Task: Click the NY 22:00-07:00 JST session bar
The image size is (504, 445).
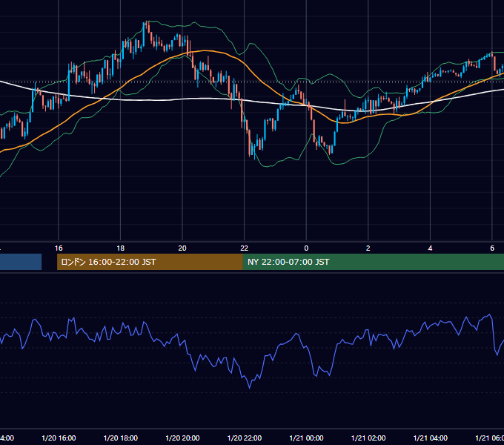Action: pyautogui.click(x=373, y=262)
